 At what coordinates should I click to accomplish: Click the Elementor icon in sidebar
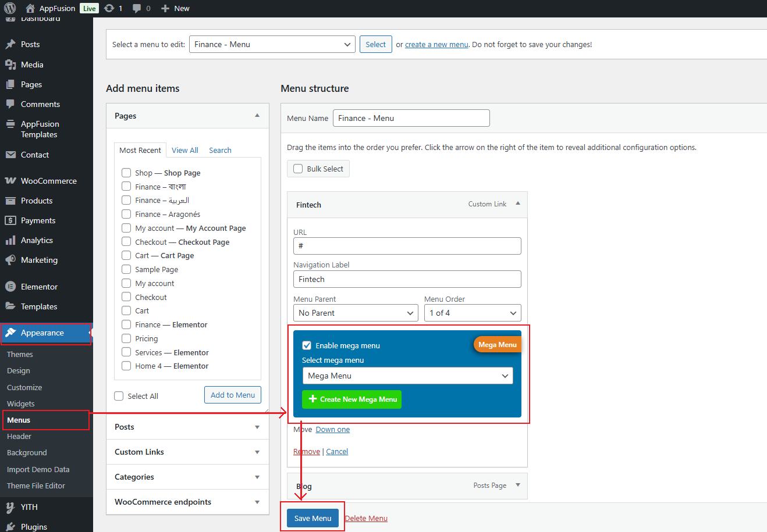(x=10, y=287)
